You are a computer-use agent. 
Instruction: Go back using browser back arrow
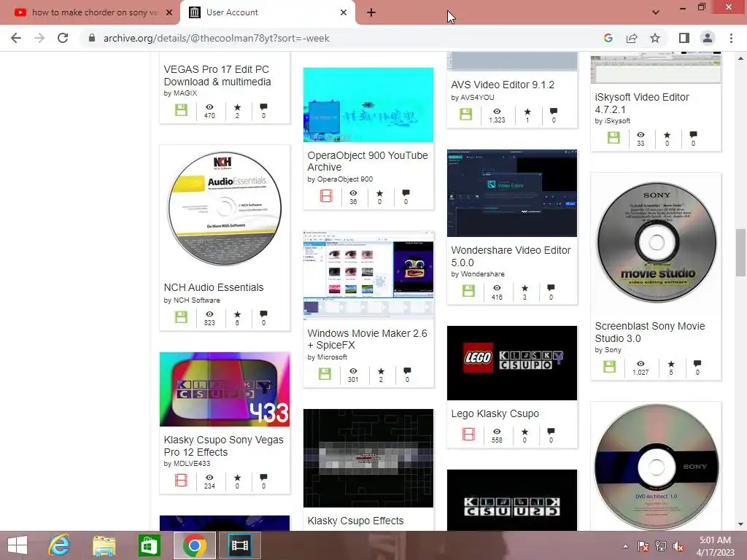(x=16, y=38)
